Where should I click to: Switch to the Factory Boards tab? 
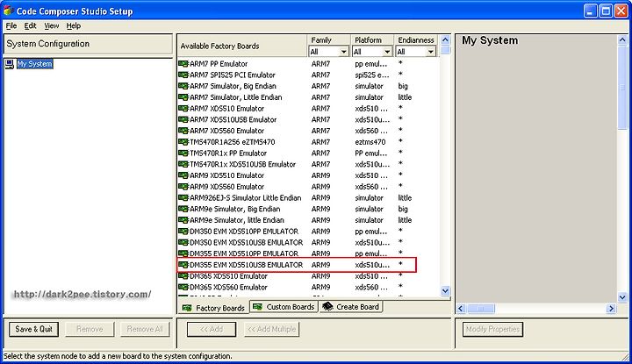pos(213,308)
